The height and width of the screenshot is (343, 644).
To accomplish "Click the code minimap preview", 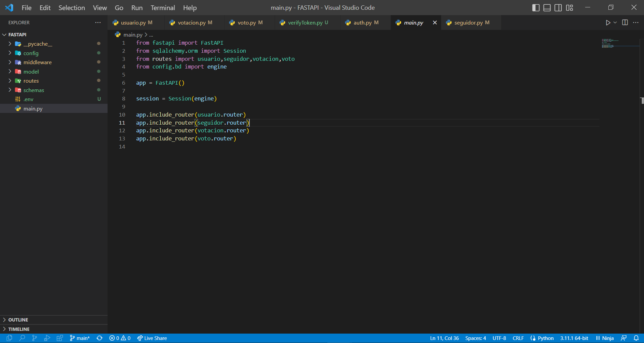I will click(609, 43).
